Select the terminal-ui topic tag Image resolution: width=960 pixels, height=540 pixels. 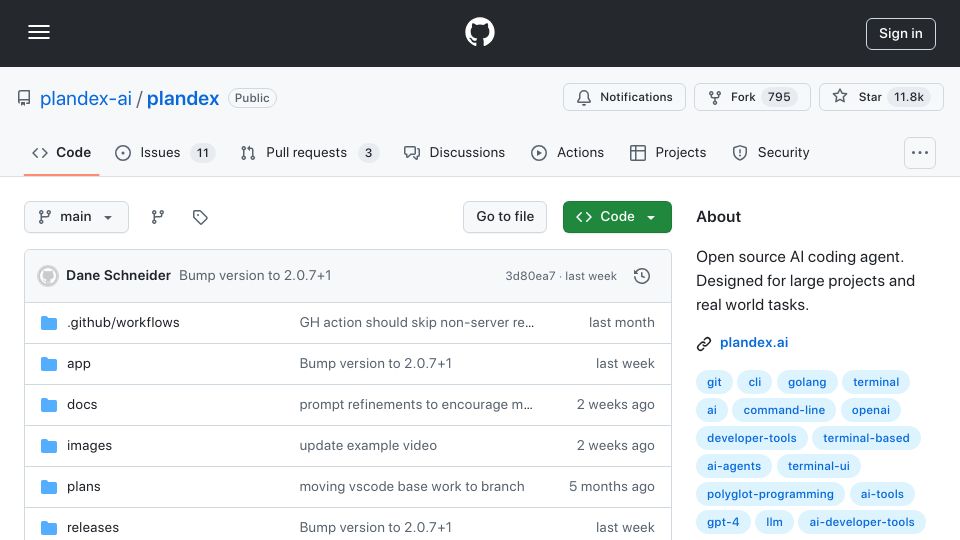(x=819, y=467)
